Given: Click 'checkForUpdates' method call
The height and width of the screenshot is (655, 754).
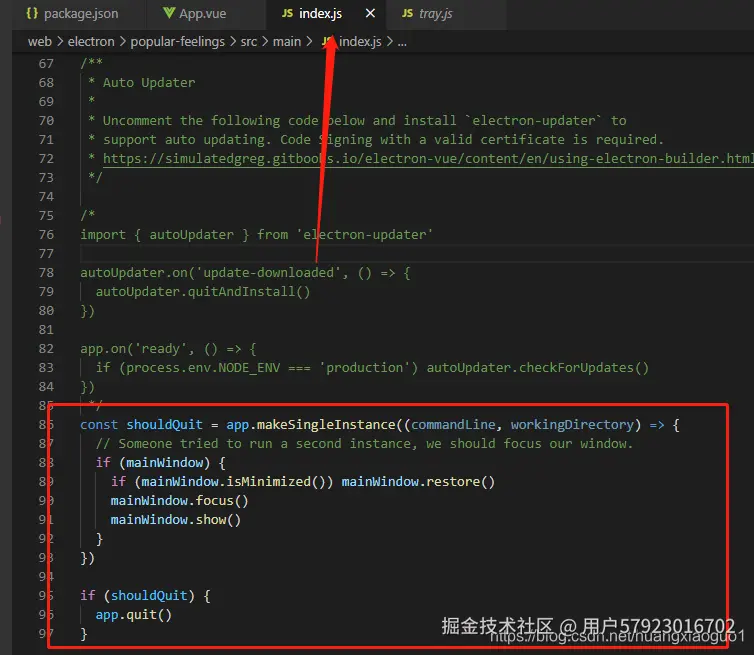Looking at the screenshot, I should tap(576, 368).
